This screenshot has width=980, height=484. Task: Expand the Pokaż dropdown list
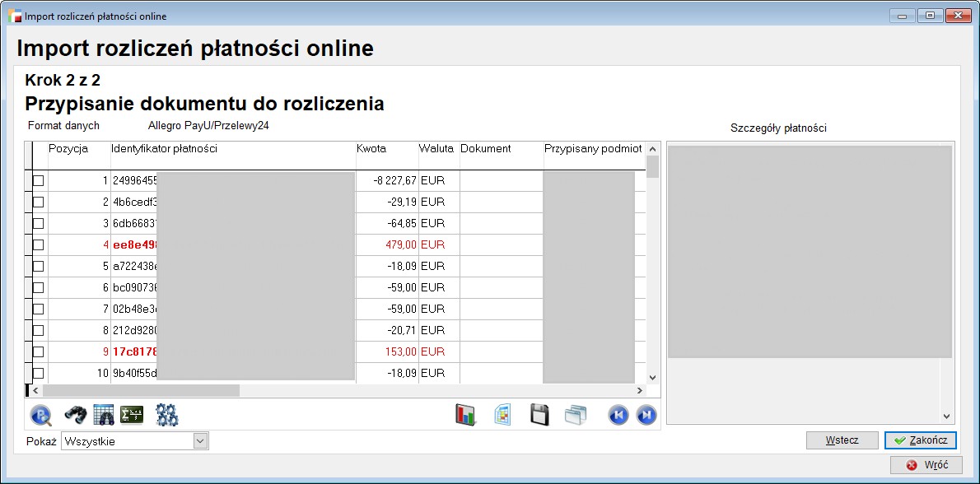200,442
